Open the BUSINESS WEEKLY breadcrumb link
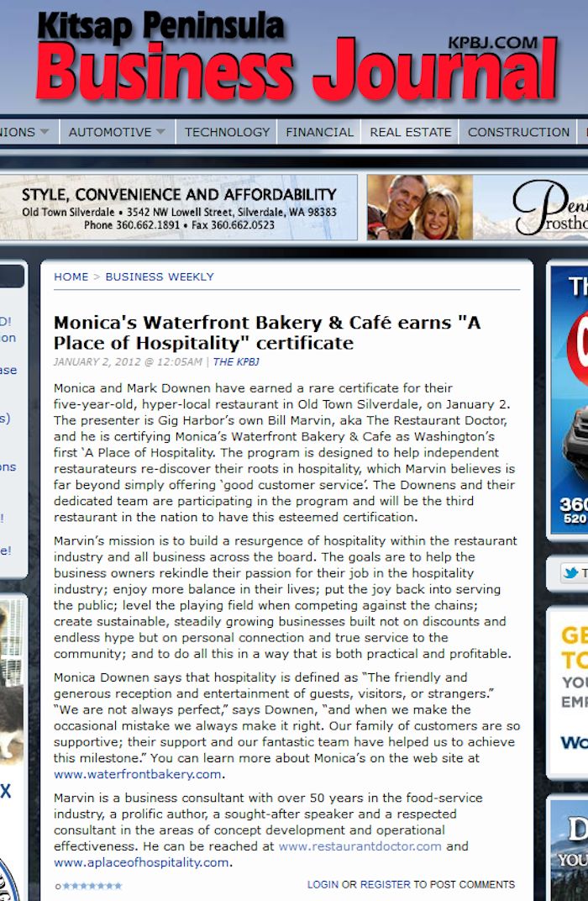Image resolution: width=588 pixels, height=901 pixels. (160, 277)
